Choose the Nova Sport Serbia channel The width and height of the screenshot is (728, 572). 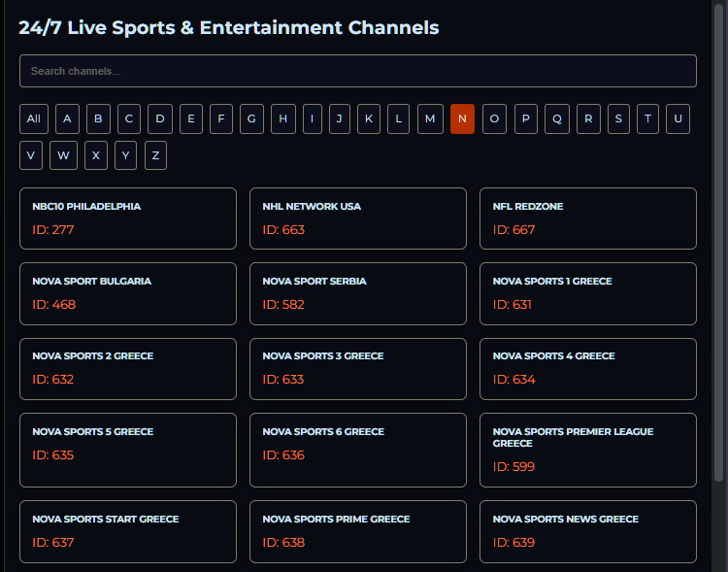click(357, 293)
